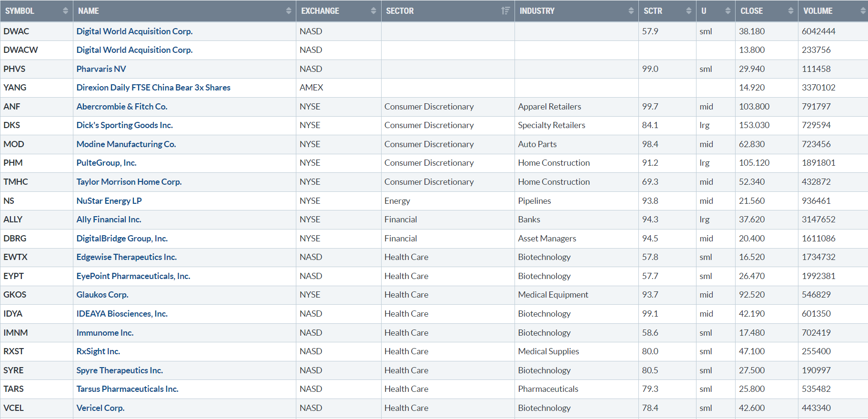Select the PulteGroup, Inc. link
Image resolution: width=868 pixels, height=419 pixels.
(x=106, y=163)
